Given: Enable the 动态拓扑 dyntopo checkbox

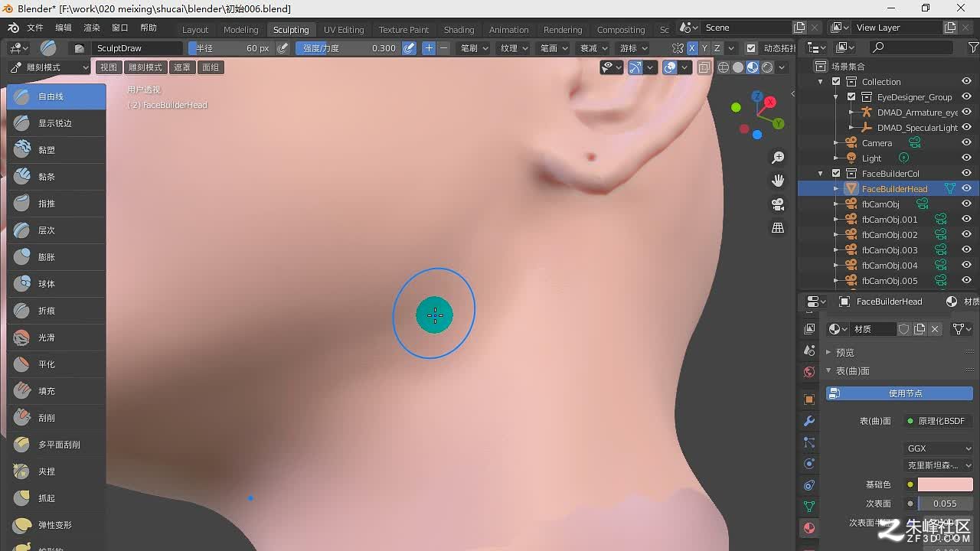Looking at the screenshot, I should point(751,48).
